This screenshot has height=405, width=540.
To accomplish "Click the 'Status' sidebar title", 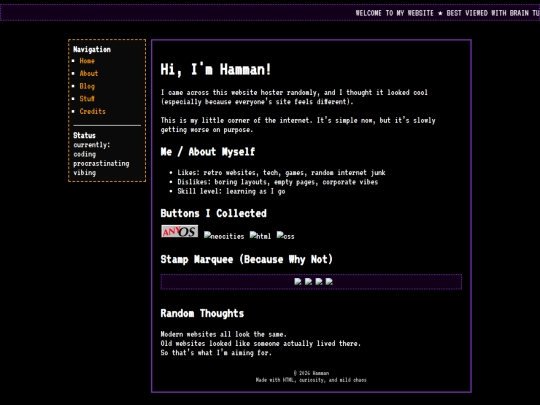I will (x=84, y=135).
